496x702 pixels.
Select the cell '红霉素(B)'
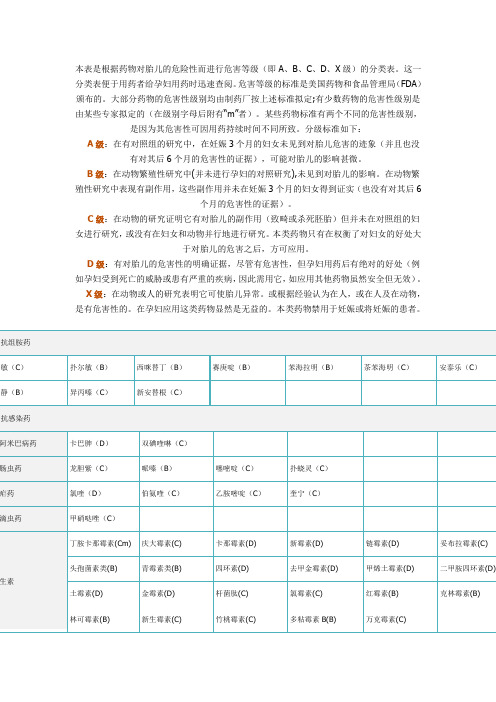coord(382,594)
